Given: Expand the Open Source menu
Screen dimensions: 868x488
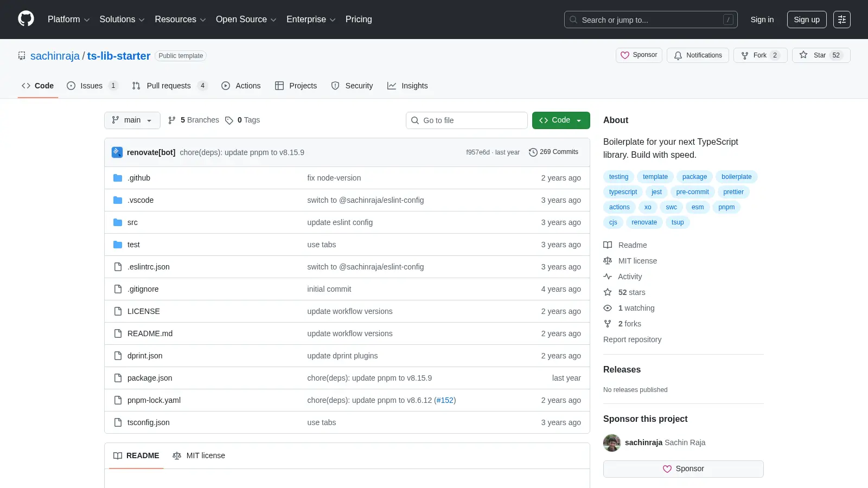Looking at the screenshot, I should pos(246,20).
